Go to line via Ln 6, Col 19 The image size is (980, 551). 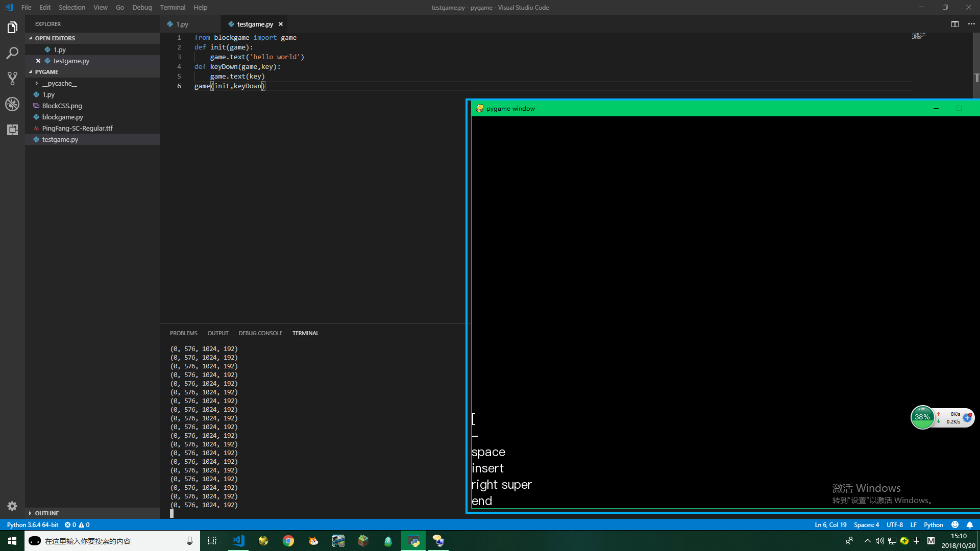(830, 524)
